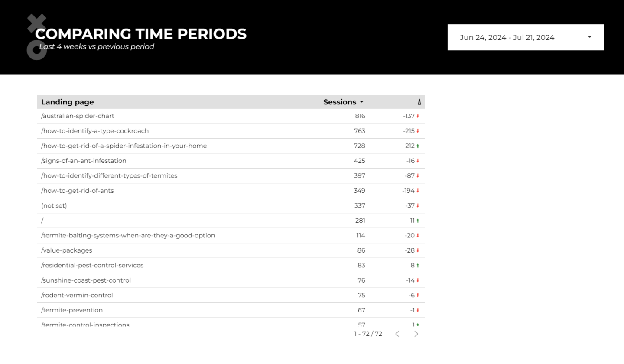624x364 pixels.
Task: Select the next page arrow below the table
Action: (416, 334)
